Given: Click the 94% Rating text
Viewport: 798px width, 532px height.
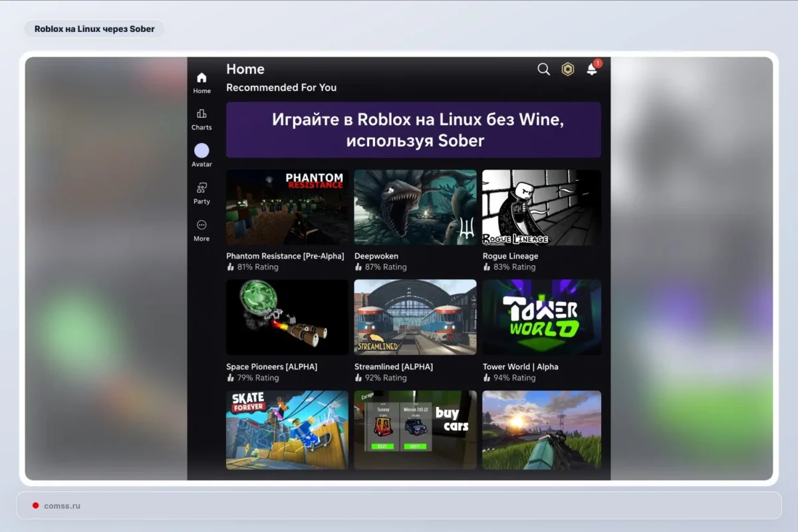Looking at the screenshot, I should click(x=515, y=378).
